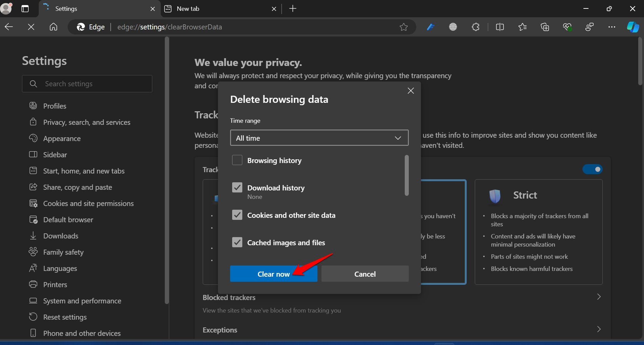
Task: Turn off the Tracking prevention toggle
Action: tap(592, 169)
